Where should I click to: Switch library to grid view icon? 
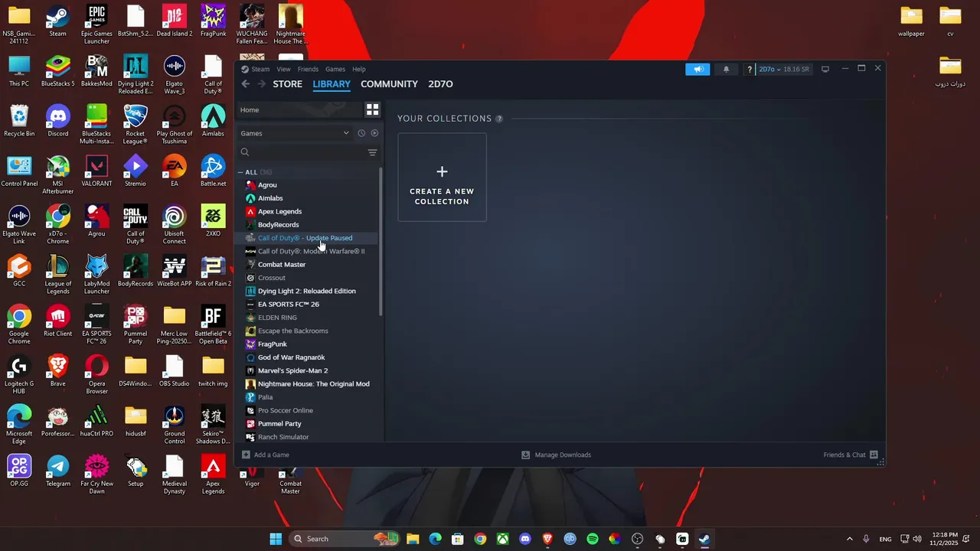click(372, 109)
